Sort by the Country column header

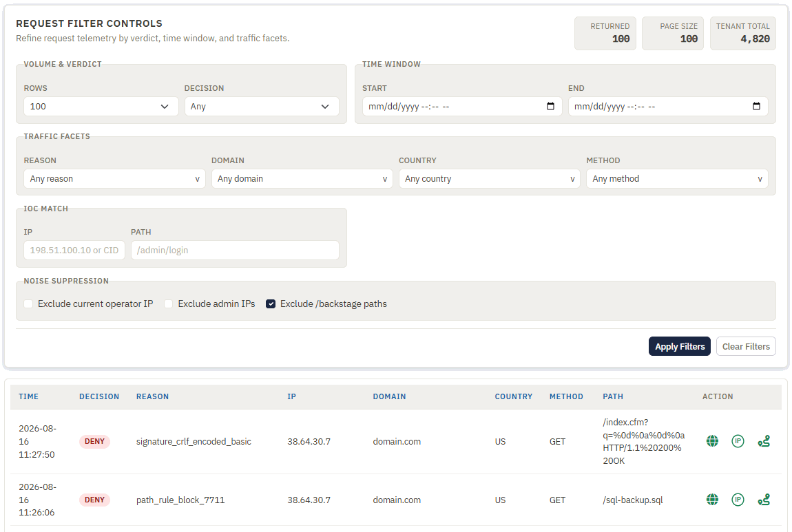click(514, 396)
